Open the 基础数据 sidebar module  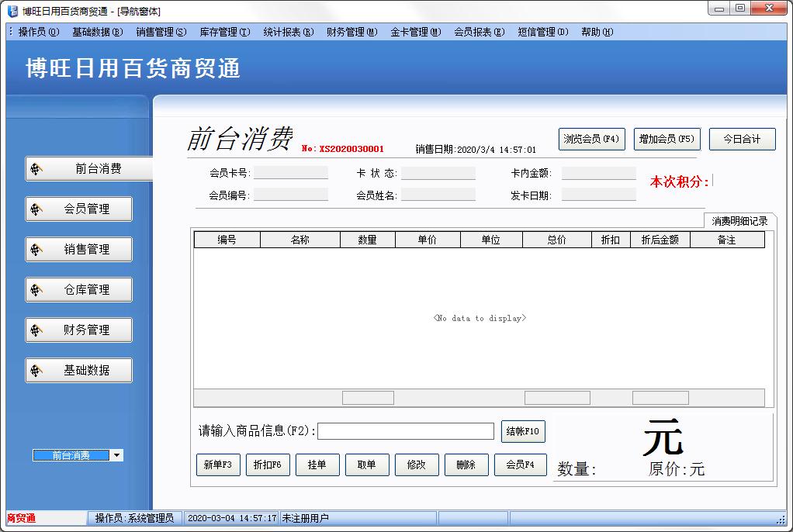point(79,371)
